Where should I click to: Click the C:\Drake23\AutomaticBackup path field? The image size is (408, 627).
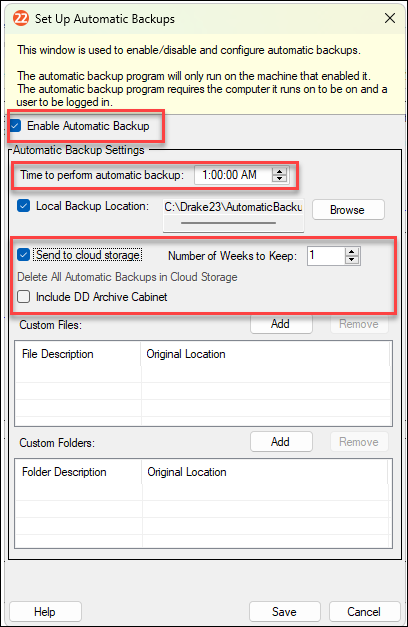tap(233, 207)
